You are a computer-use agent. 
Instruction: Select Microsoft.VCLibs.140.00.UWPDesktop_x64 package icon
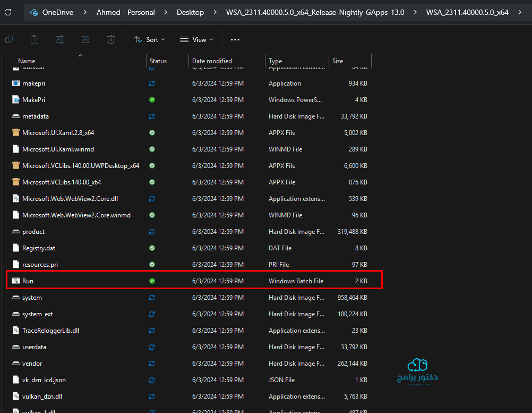[15, 166]
